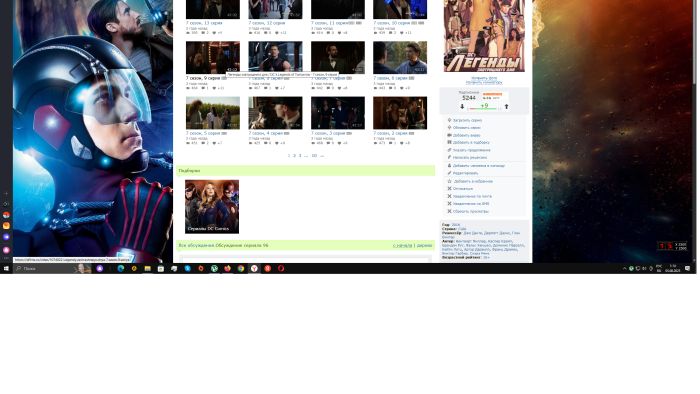The width and height of the screenshot is (700, 394).
Task: Switch discussion view to 'дерево'
Action: 425,245
